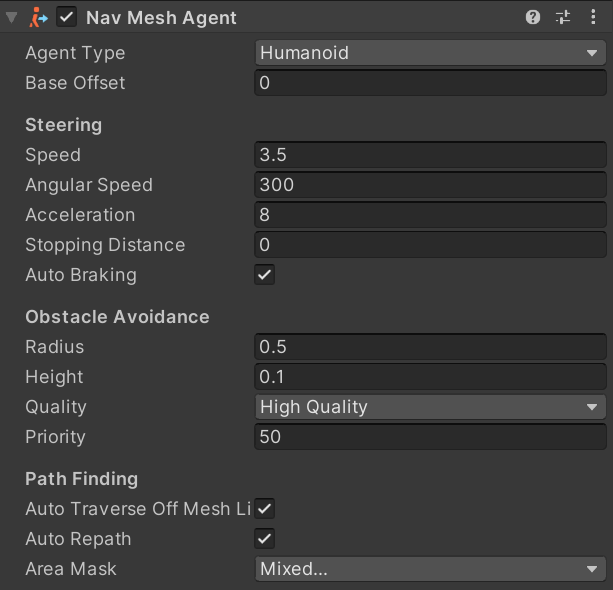Screen dimensions: 613x590
Task: Toggle the Auto Braking checkbox
Action: tap(265, 274)
